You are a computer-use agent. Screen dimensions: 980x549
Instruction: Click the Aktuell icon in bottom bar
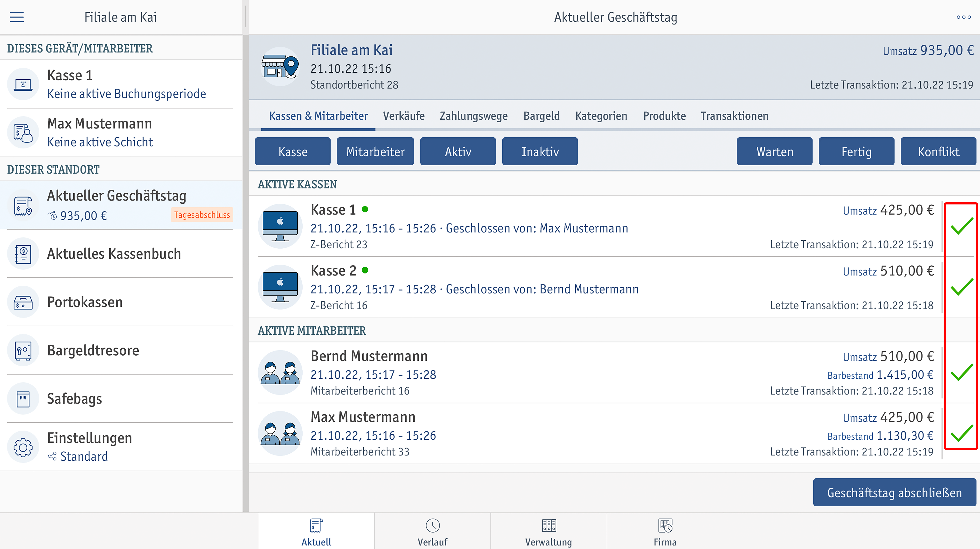click(x=316, y=526)
